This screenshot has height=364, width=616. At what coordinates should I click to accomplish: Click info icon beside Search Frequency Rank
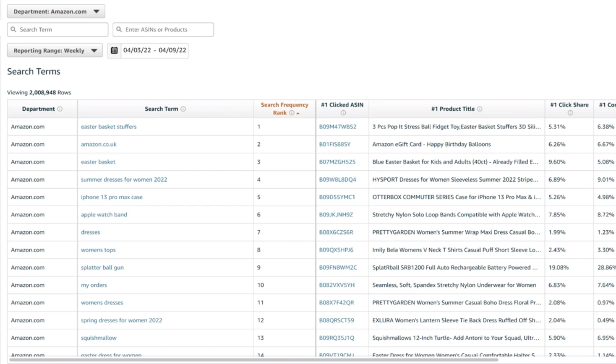(x=292, y=113)
